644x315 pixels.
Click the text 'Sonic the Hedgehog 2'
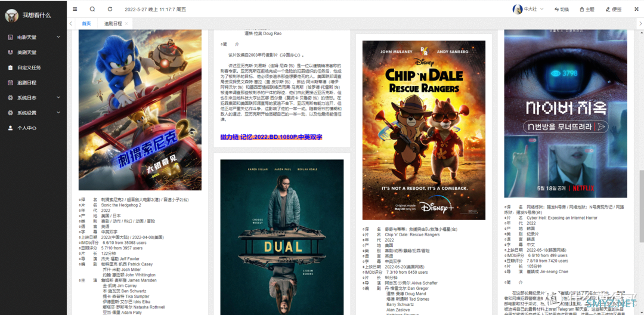122,205
